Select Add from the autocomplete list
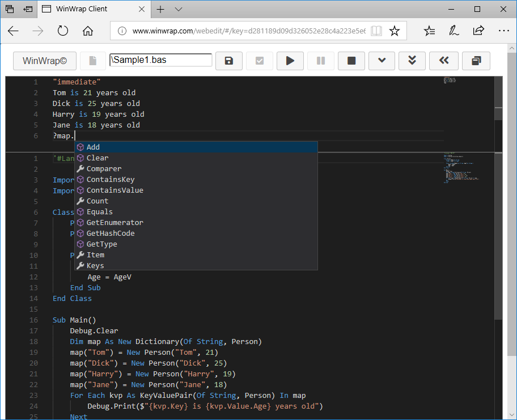Screen dimensions: 517x420 pyautogui.click(x=93, y=147)
